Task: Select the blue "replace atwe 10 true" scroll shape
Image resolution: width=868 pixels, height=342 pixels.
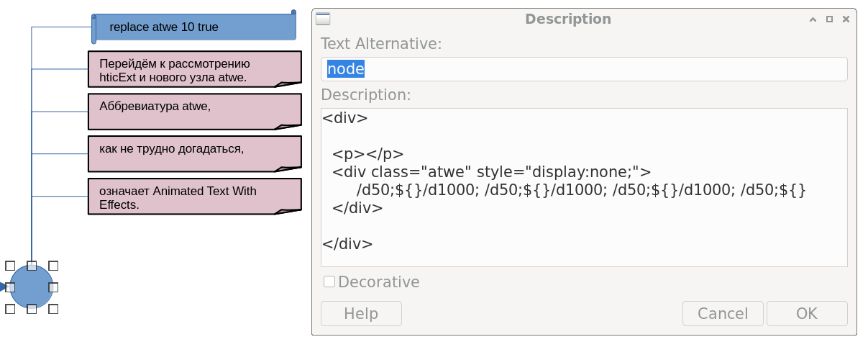Action: (x=194, y=27)
